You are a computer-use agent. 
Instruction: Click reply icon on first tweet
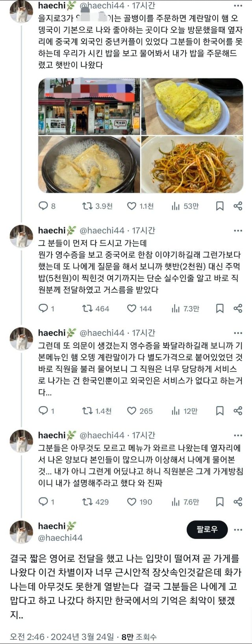click(x=43, y=206)
